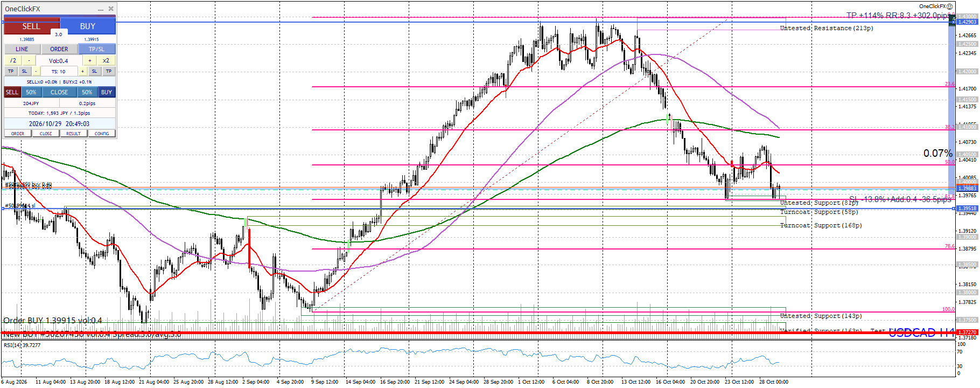Select the Turncoat Support(58p) label
The image size is (980, 388).
pyautogui.click(x=819, y=212)
